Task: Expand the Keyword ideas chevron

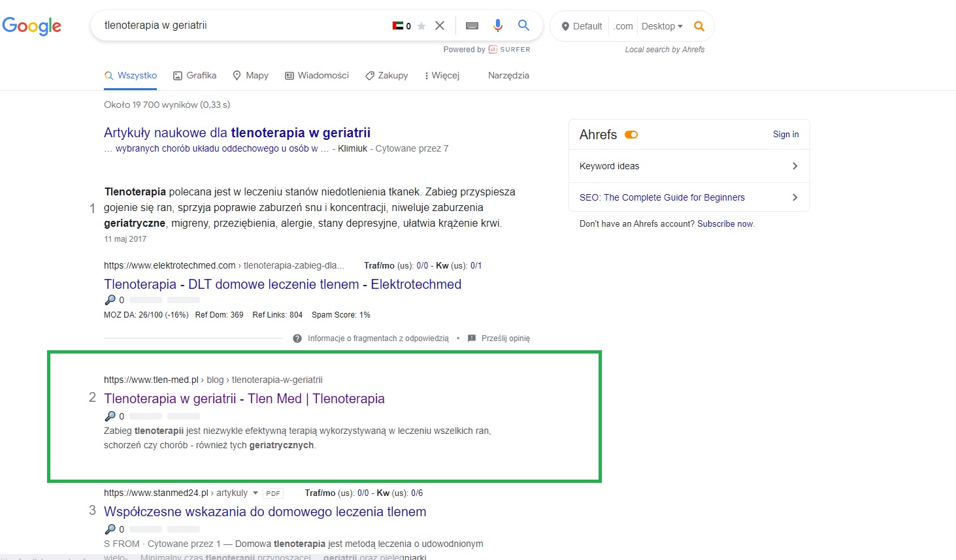Action: point(795,166)
